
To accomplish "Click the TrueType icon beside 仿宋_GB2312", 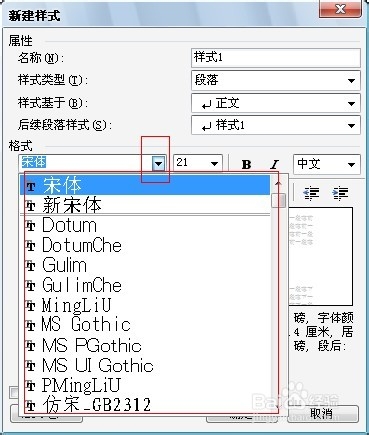I will (x=31, y=406).
